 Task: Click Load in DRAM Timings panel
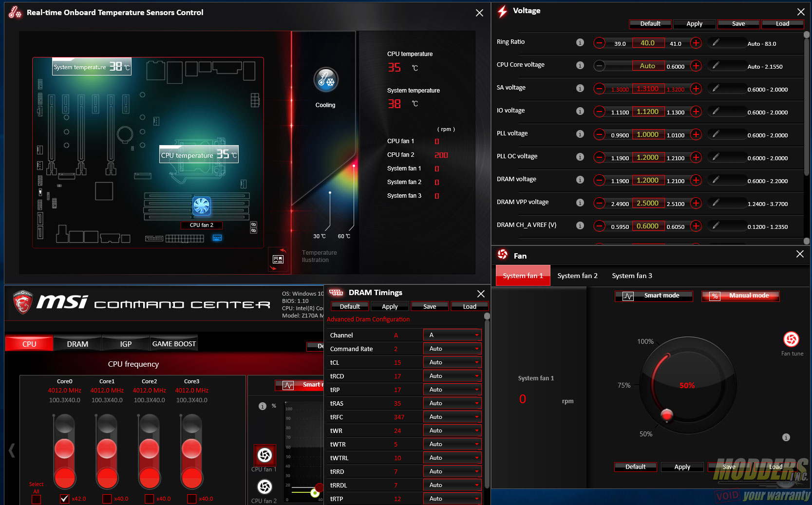coord(470,306)
